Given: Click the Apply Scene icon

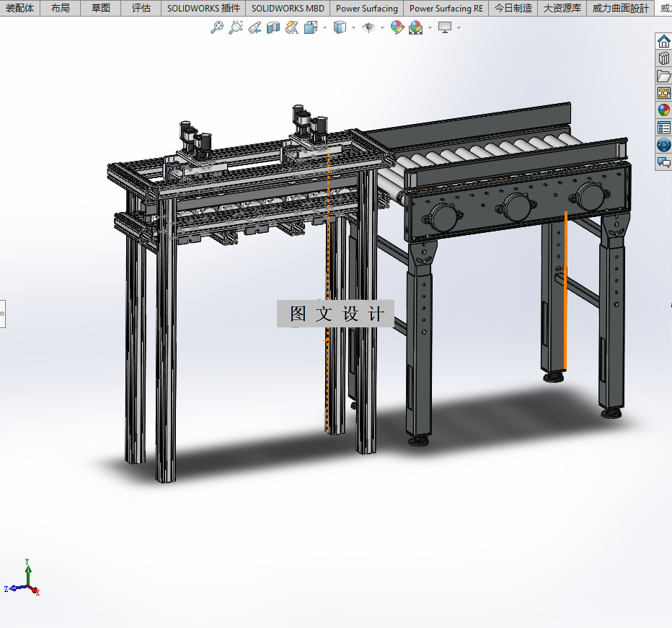Looking at the screenshot, I should click(x=416, y=28).
